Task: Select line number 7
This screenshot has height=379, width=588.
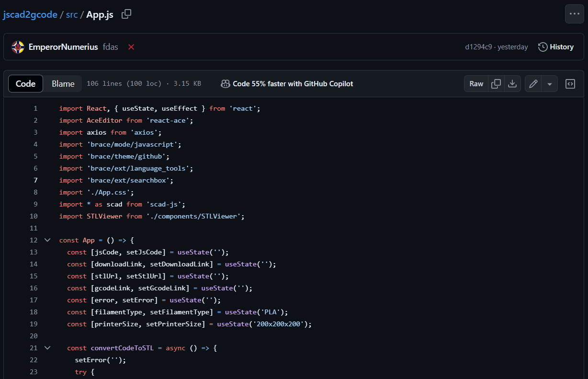Action: pos(35,180)
